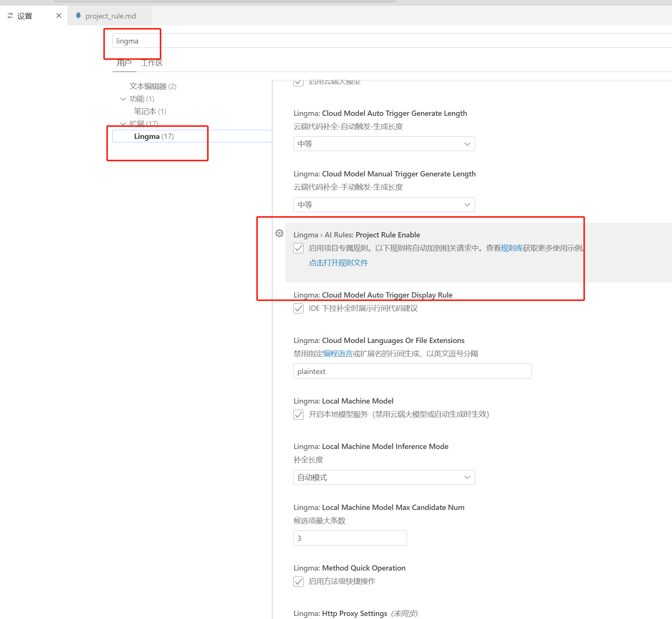The width and height of the screenshot is (672, 619).
Task: Open the 编程语言 link
Action: coord(338,354)
